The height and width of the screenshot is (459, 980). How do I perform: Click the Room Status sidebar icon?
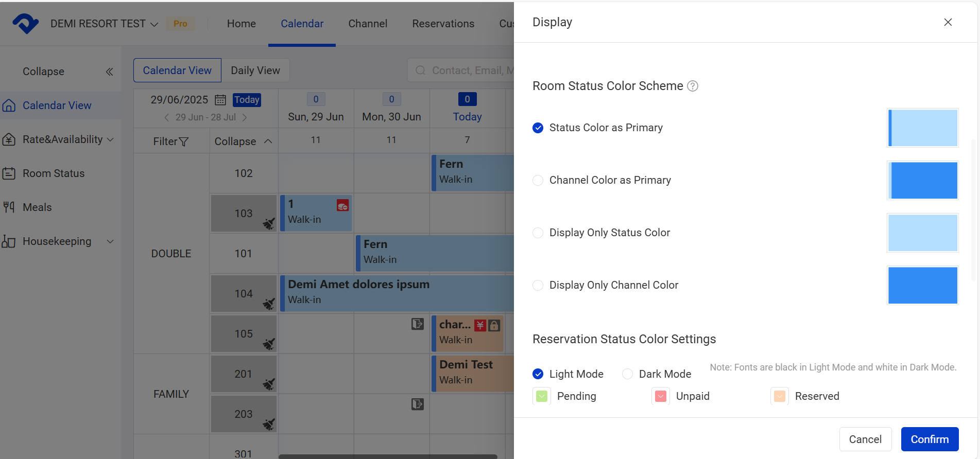[9, 173]
